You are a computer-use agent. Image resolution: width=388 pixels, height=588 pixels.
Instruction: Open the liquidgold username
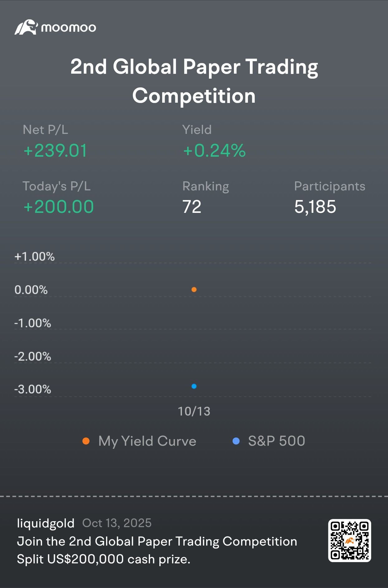point(46,523)
